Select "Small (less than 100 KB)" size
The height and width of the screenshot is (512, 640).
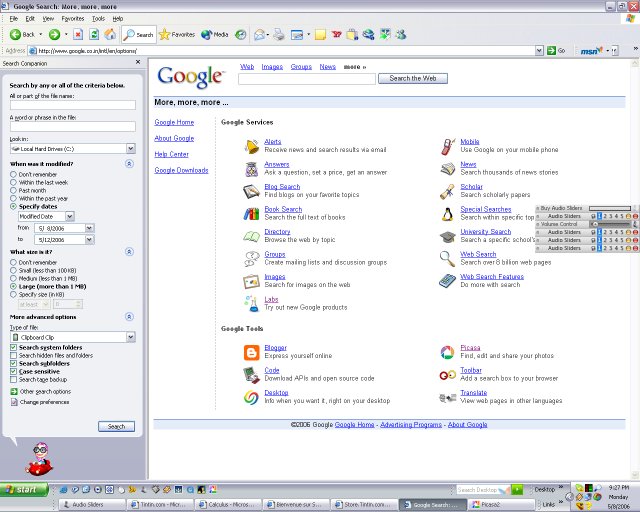tap(13, 270)
